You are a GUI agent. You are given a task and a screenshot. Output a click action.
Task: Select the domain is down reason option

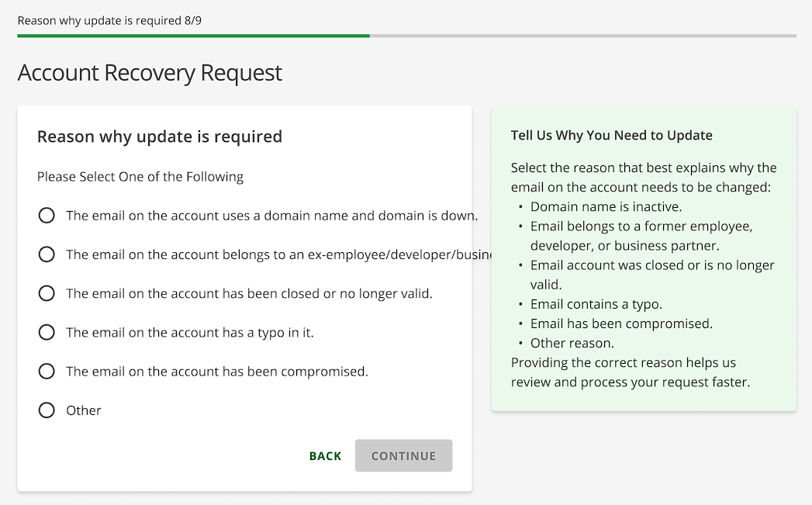click(x=47, y=215)
